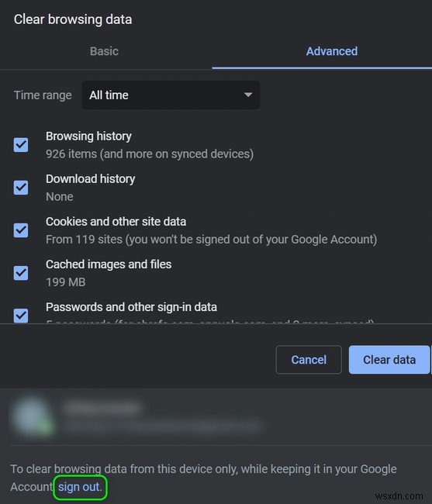Image resolution: width=432 pixels, height=504 pixels.
Task: Click the Cookies and other site data label
Action: click(116, 222)
